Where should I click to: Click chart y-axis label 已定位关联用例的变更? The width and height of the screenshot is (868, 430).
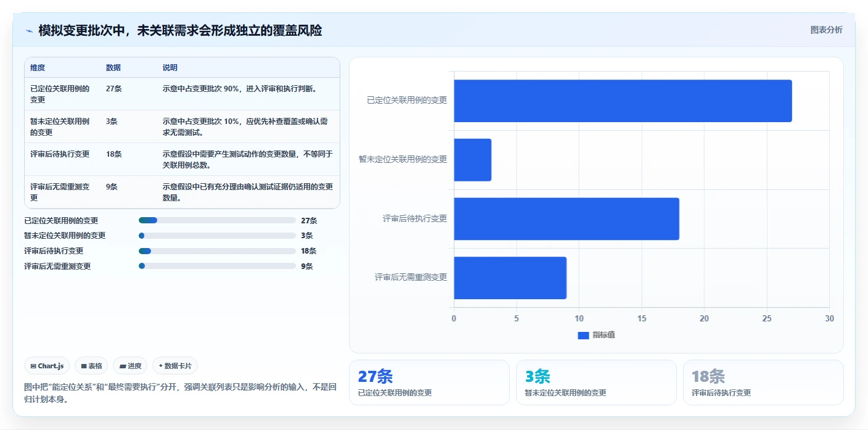tap(407, 101)
